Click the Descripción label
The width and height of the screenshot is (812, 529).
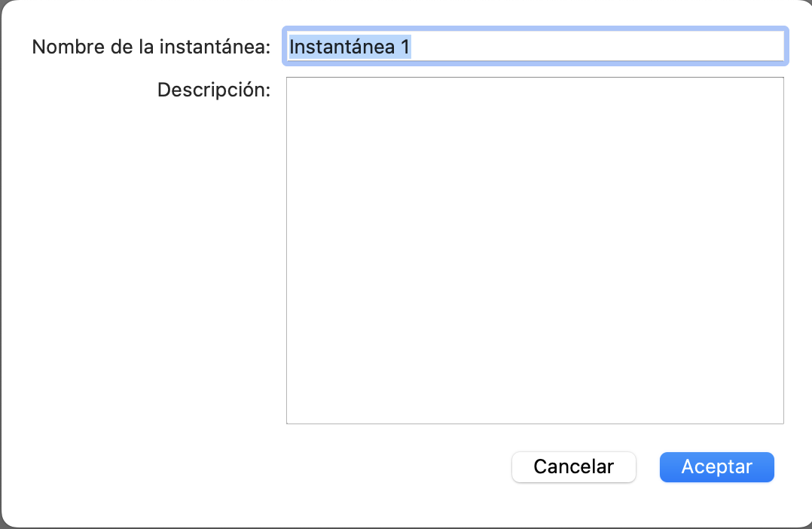(x=214, y=90)
